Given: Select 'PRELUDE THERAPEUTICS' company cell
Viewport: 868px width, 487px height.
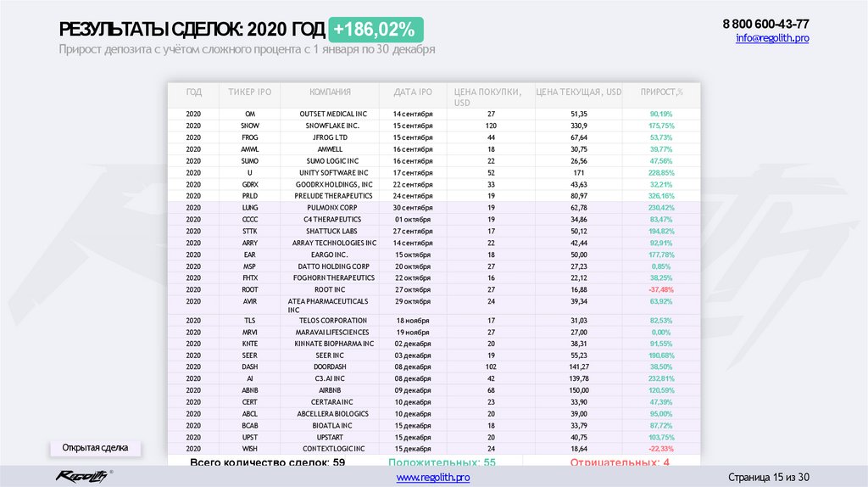Looking at the screenshot, I should click(333, 196).
